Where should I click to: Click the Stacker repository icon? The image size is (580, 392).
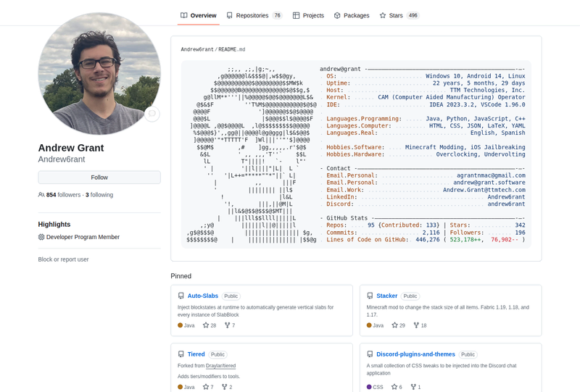click(x=370, y=296)
